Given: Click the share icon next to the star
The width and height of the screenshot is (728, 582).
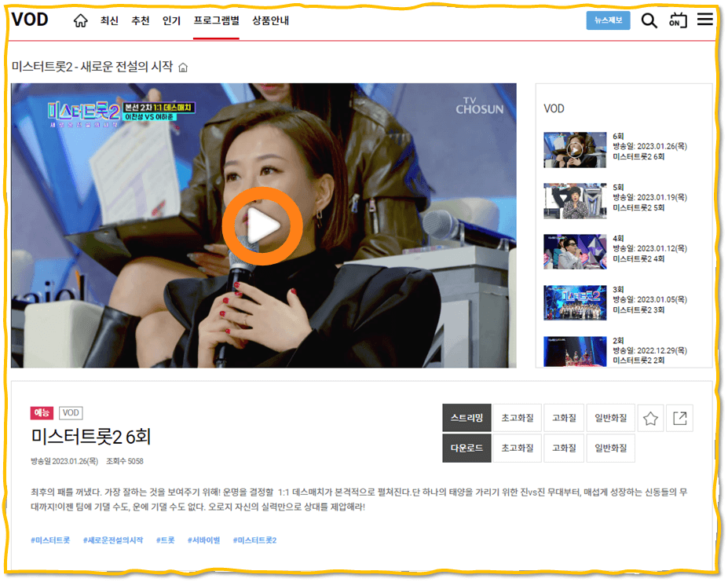Looking at the screenshot, I should 679,418.
